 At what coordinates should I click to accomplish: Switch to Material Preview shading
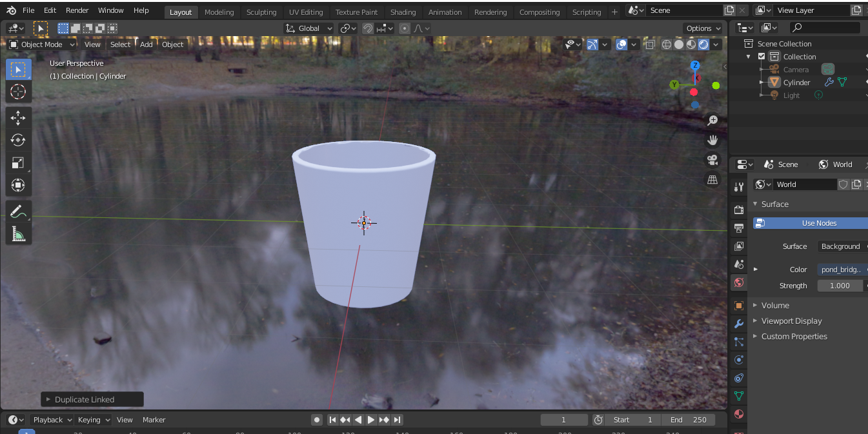(691, 44)
